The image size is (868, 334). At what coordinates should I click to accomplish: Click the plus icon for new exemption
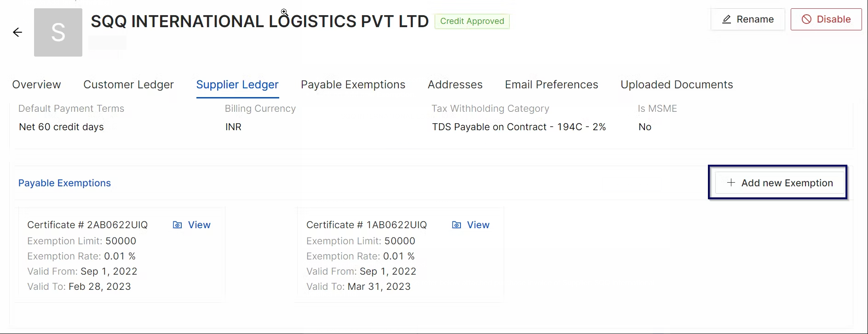click(731, 183)
